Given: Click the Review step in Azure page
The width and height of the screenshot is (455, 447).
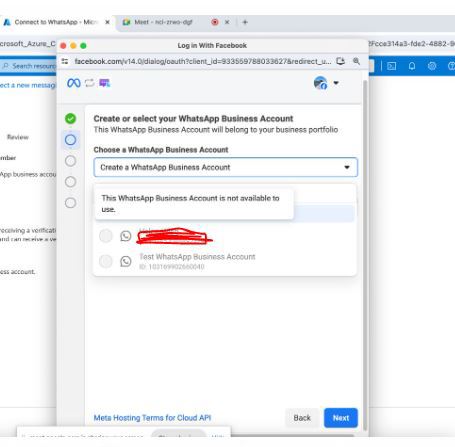Looking at the screenshot, I should coord(18,137).
